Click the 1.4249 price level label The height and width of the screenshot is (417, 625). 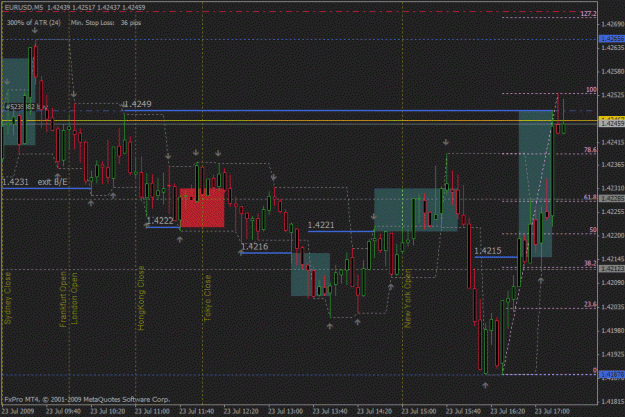tap(138, 104)
